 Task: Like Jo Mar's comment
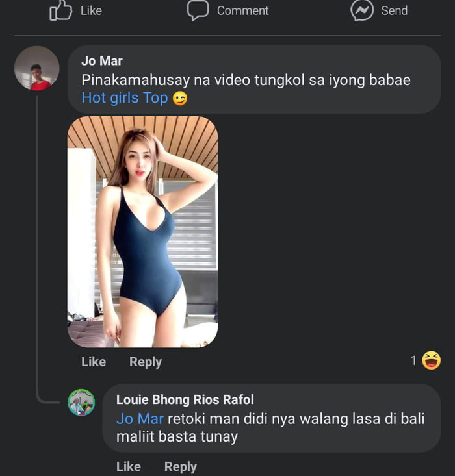pyautogui.click(x=94, y=362)
